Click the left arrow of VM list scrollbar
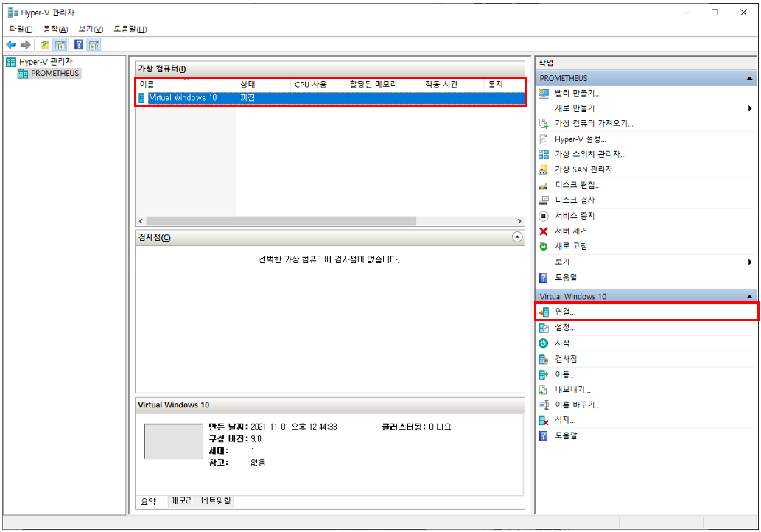The width and height of the screenshot is (761, 532). point(141,221)
